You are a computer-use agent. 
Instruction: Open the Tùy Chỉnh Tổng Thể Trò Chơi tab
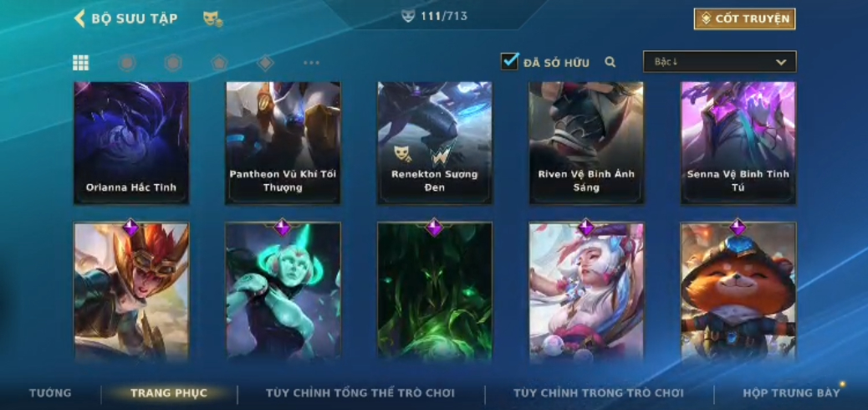point(360,393)
